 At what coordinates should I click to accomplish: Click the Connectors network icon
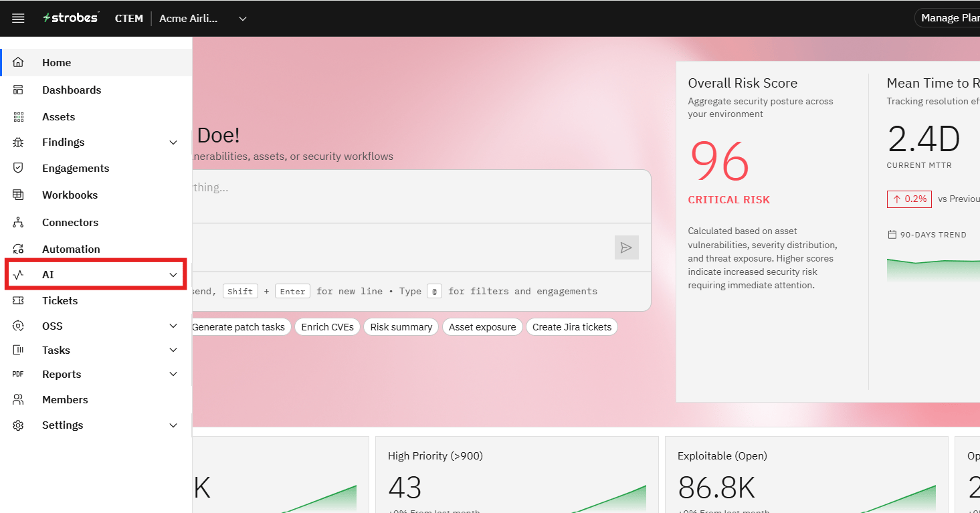point(18,222)
